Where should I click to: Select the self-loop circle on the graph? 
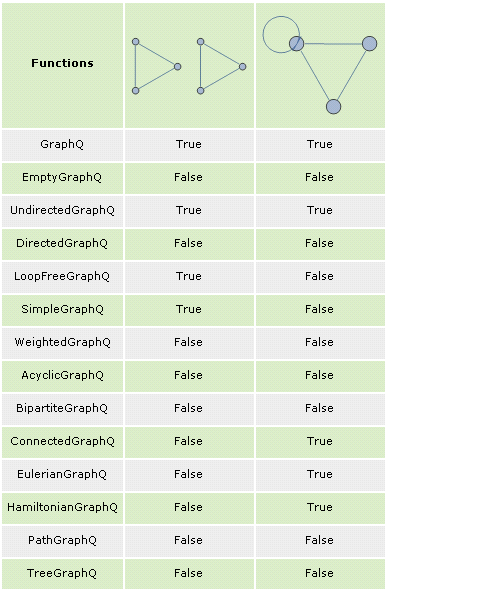tap(281, 34)
